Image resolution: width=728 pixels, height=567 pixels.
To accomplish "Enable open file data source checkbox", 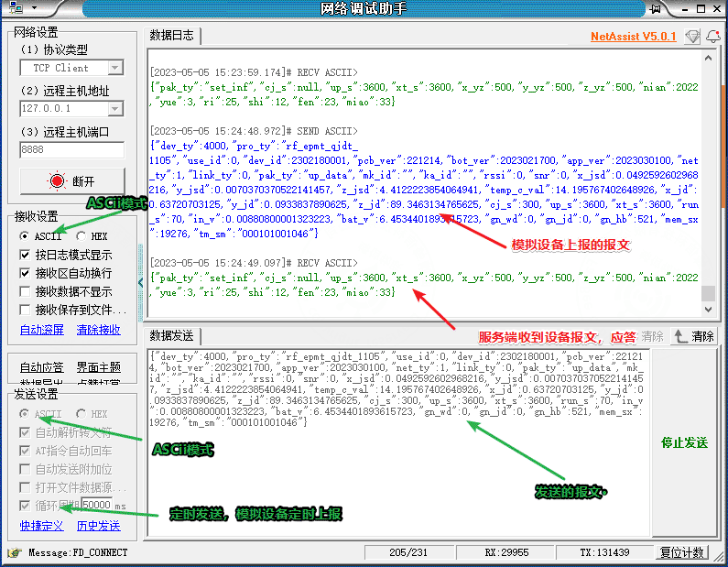I will pyautogui.click(x=25, y=487).
